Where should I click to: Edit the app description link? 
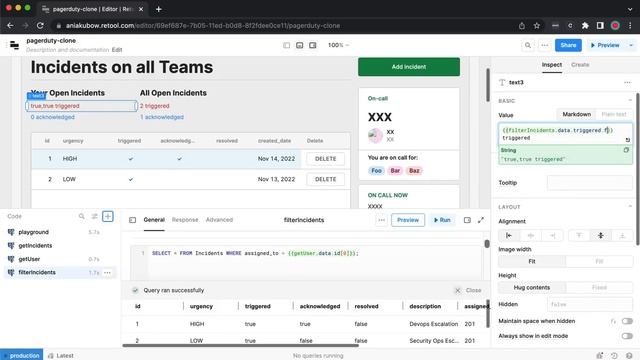117,50
